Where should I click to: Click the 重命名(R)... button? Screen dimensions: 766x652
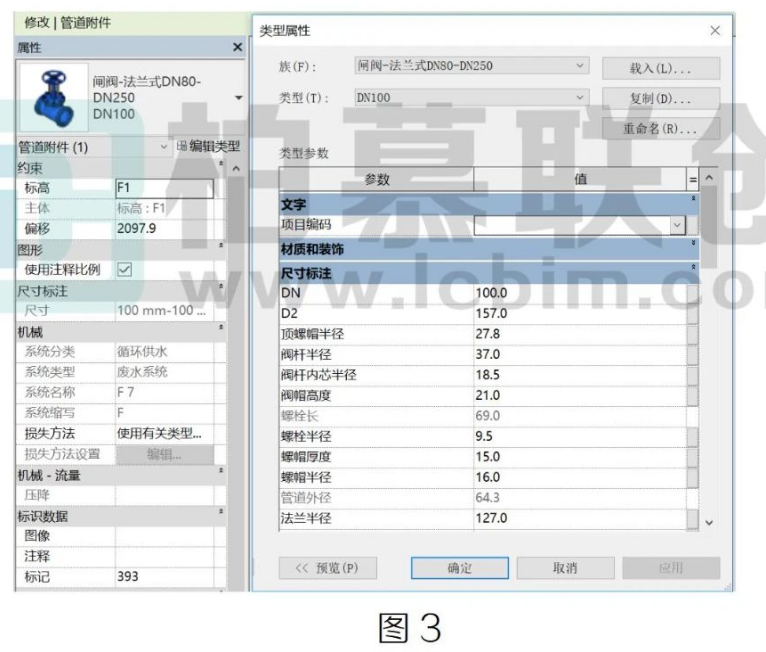[660, 129]
